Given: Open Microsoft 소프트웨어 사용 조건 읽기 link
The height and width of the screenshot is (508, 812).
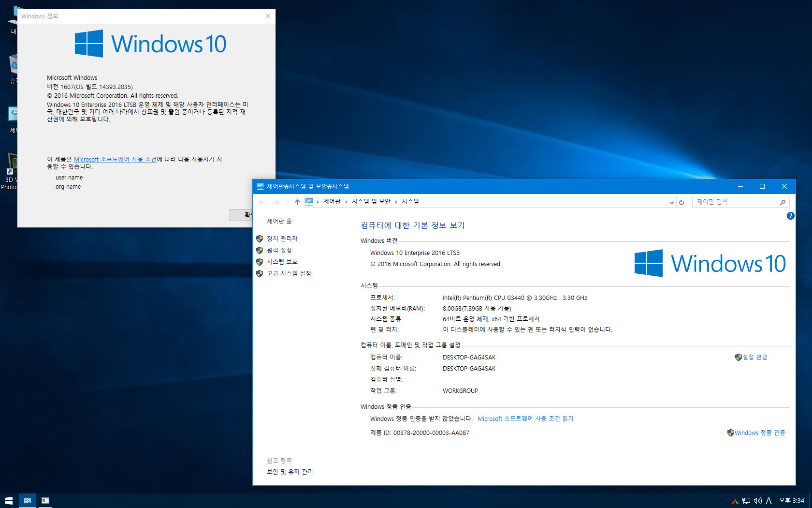Looking at the screenshot, I should tap(525, 418).
